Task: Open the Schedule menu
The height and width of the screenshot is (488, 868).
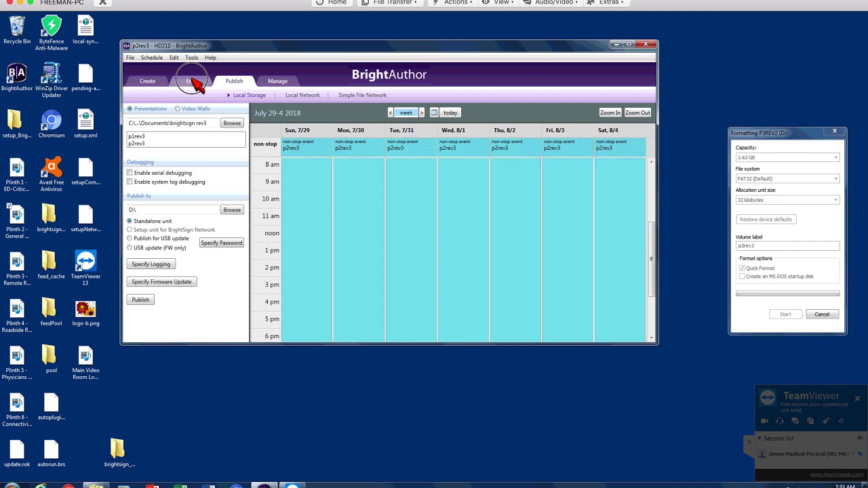Action: tap(151, 58)
